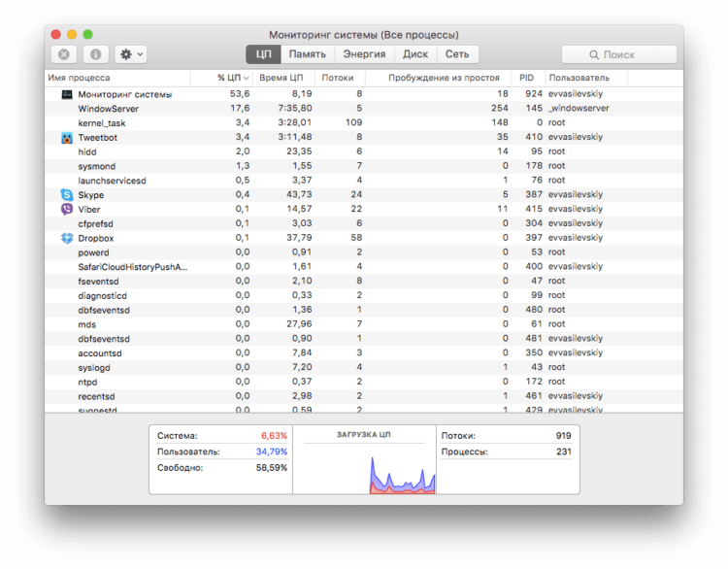Select the recentsd process name

(96, 397)
